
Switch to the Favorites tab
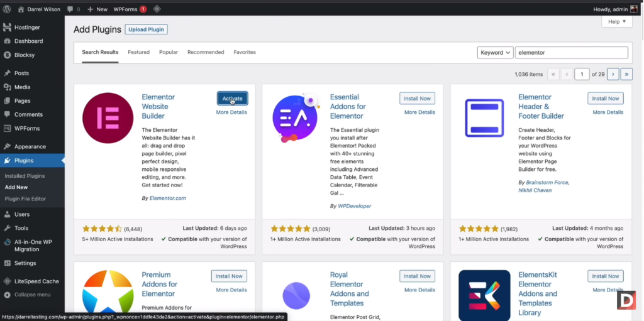[245, 52]
